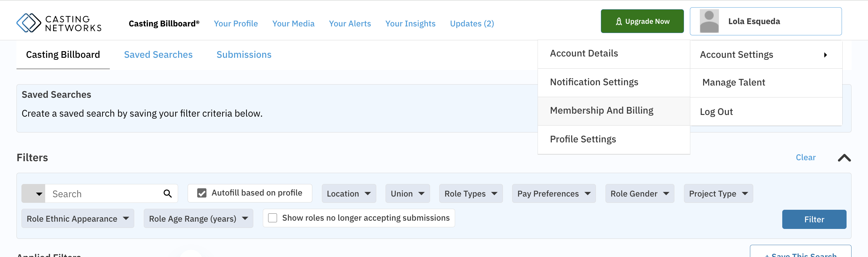868x257 pixels.
Task: Open the Role Gender dropdown
Action: pyautogui.click(x=639, y=194)
